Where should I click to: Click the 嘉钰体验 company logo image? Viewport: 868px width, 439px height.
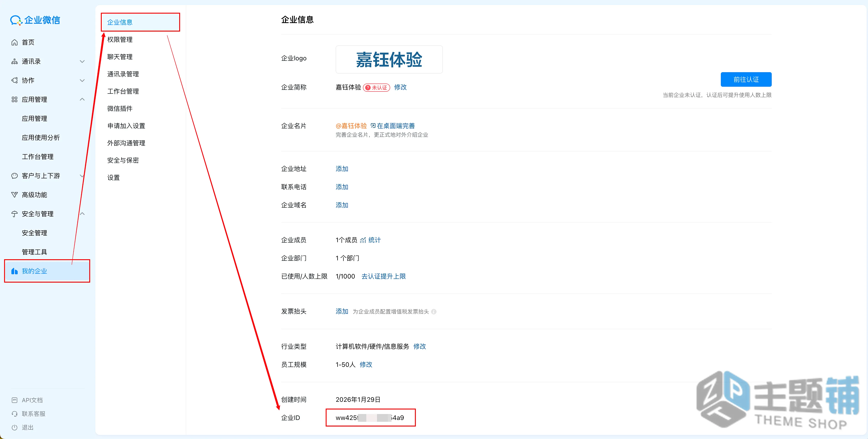[389, 60]
